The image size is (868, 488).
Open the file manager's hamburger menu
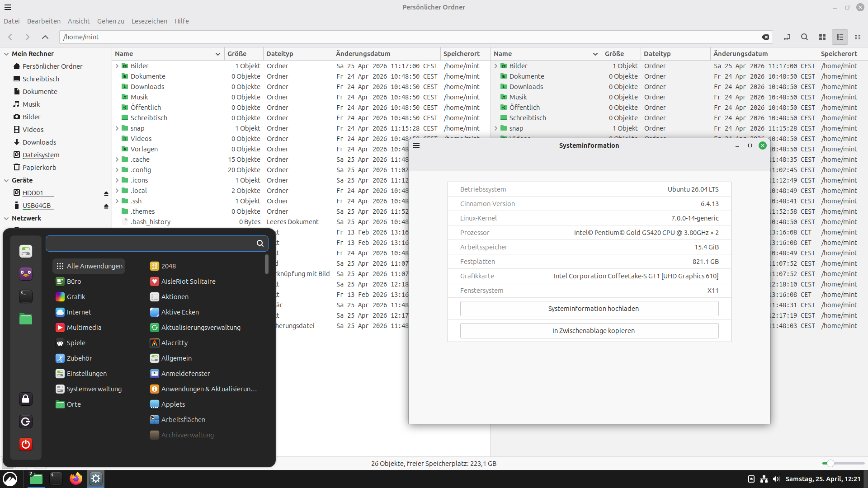pyautogui.click(x=8, y=7)
